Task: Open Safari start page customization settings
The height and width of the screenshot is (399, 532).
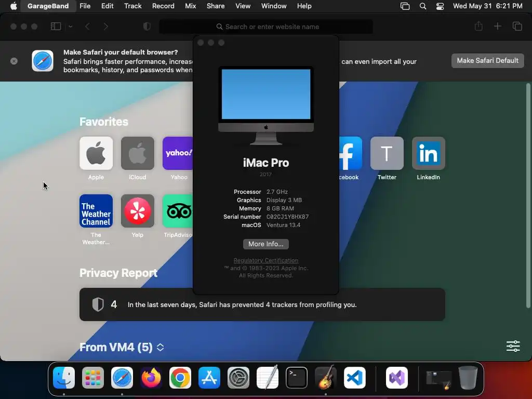Action: coord(513,346)
